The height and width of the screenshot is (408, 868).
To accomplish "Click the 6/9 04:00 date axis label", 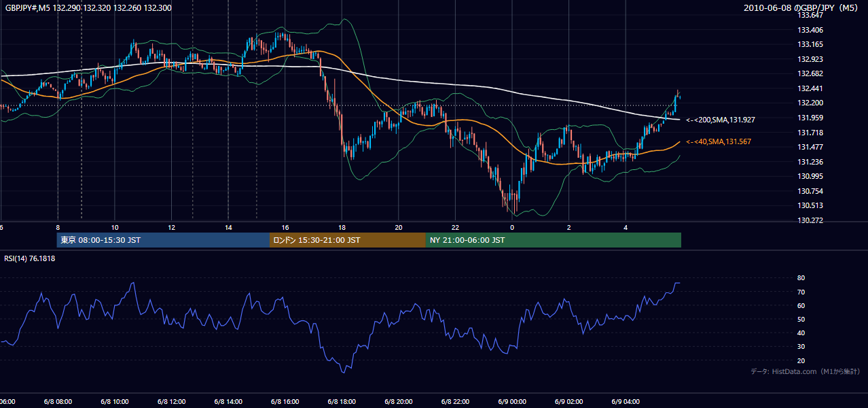I will click(626, 401).
